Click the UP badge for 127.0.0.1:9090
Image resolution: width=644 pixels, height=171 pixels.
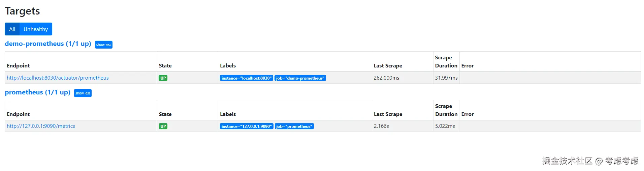point(163,126)
